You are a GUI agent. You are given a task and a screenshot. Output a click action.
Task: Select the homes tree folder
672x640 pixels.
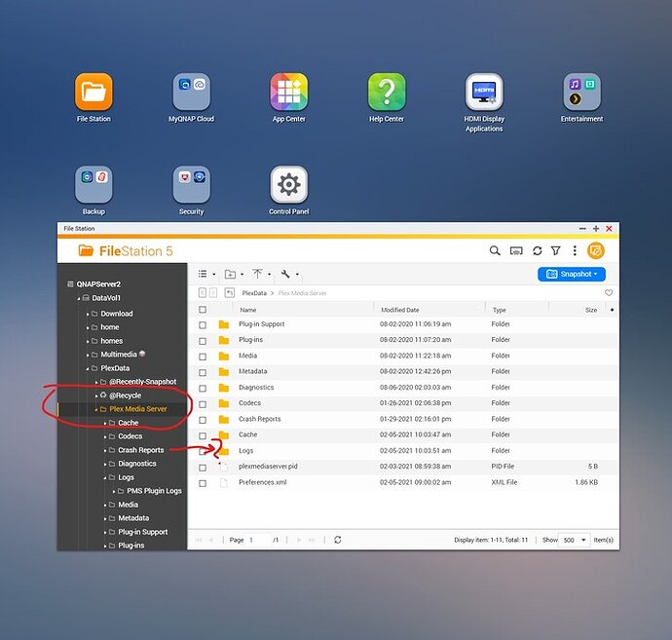pyautogui.click(x=112, y=341)
